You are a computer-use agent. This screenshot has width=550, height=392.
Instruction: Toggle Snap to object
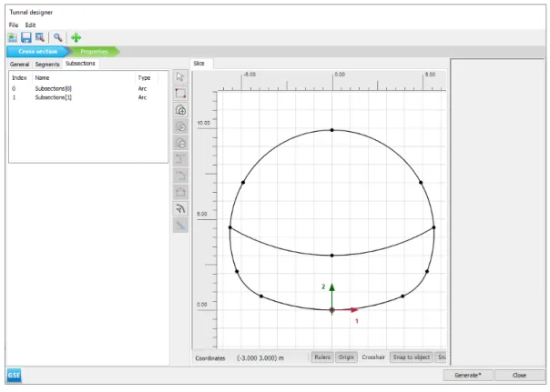411,357
